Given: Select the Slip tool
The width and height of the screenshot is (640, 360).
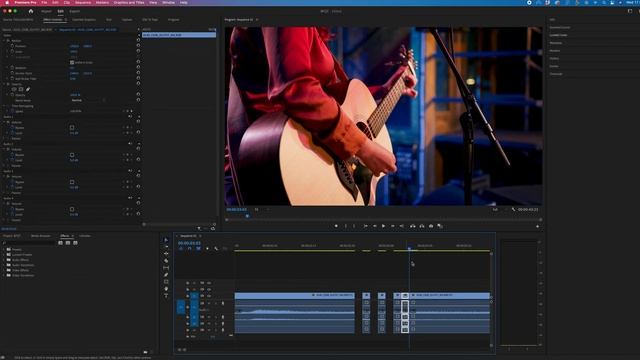Looking at the screenshot, I should click(x=166, y=268).
